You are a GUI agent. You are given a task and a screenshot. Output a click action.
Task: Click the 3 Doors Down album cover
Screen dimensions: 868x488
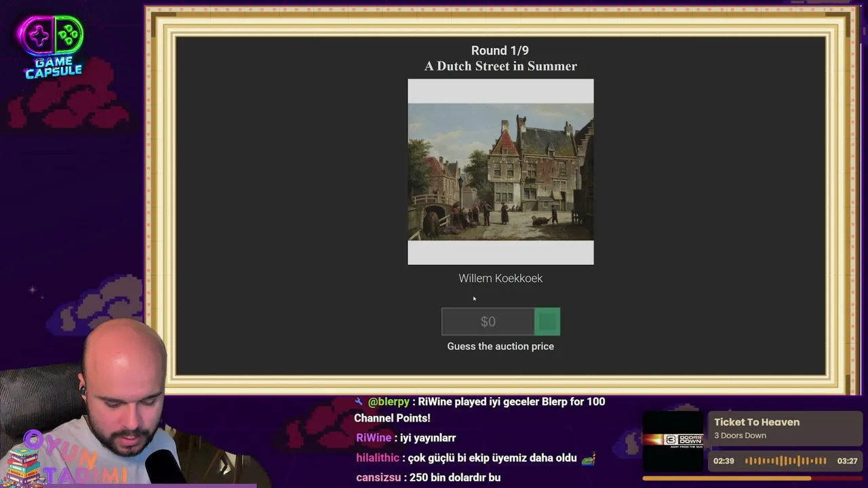point(673,441)
